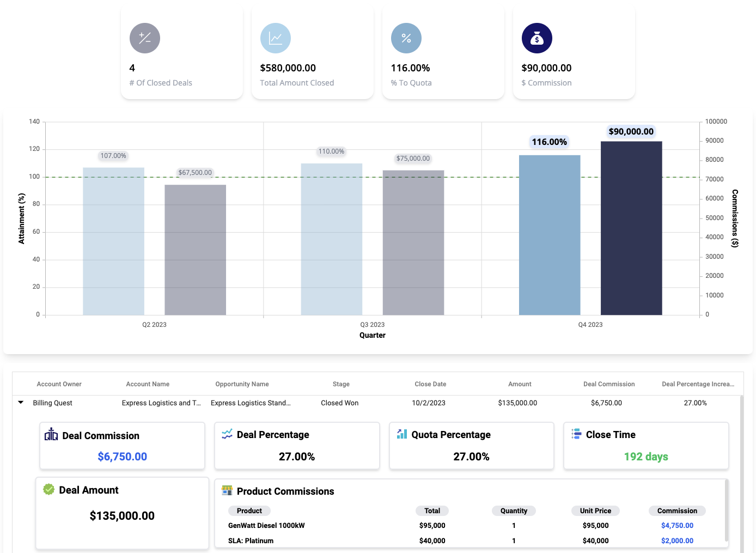Screen dimensions: 756x553
Task: Click the percent To Quota icon
Action: coord(406,38)
